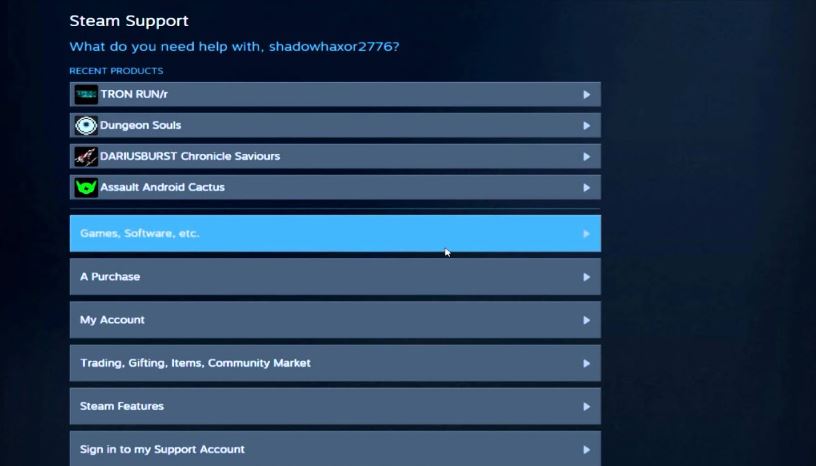Click arrow on the Steam Features row
Screen dimensions: 816x466
coord(586,407)
